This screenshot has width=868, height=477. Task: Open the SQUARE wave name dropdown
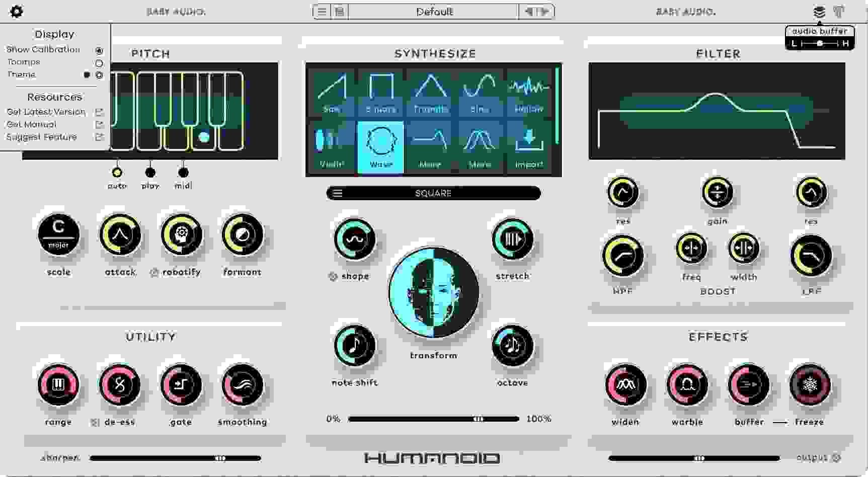pyautogui.click(x=434, y=193)
